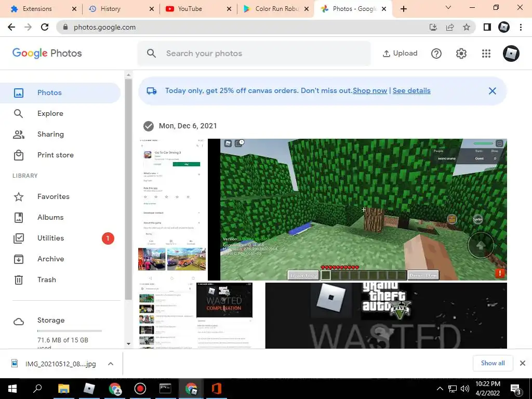Open the Chrome three-dot menu
The image size is (532, 399).
[521, 27]
